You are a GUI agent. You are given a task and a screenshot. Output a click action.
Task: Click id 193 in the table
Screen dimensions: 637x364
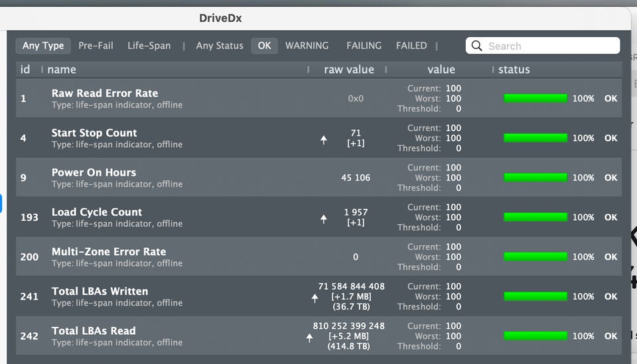29,217
